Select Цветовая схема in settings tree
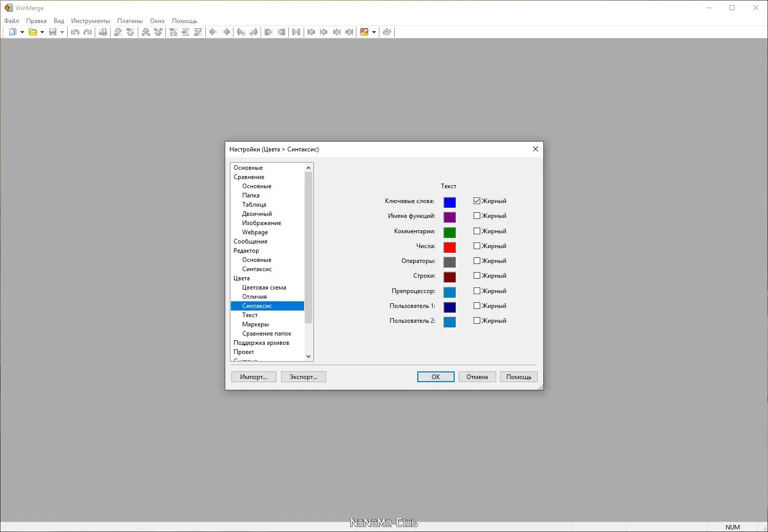The image size is (768, 532). (x=264, y=287)
